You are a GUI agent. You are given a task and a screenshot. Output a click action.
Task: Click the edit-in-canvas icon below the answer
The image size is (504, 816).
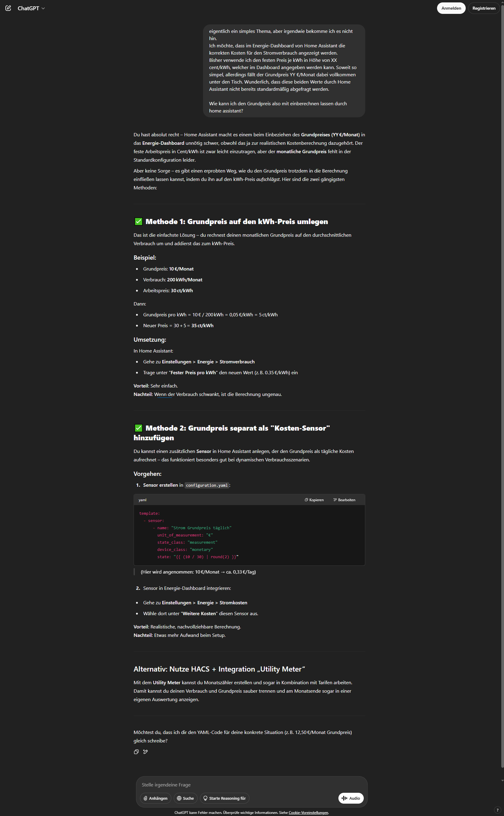tap(145, 752)
